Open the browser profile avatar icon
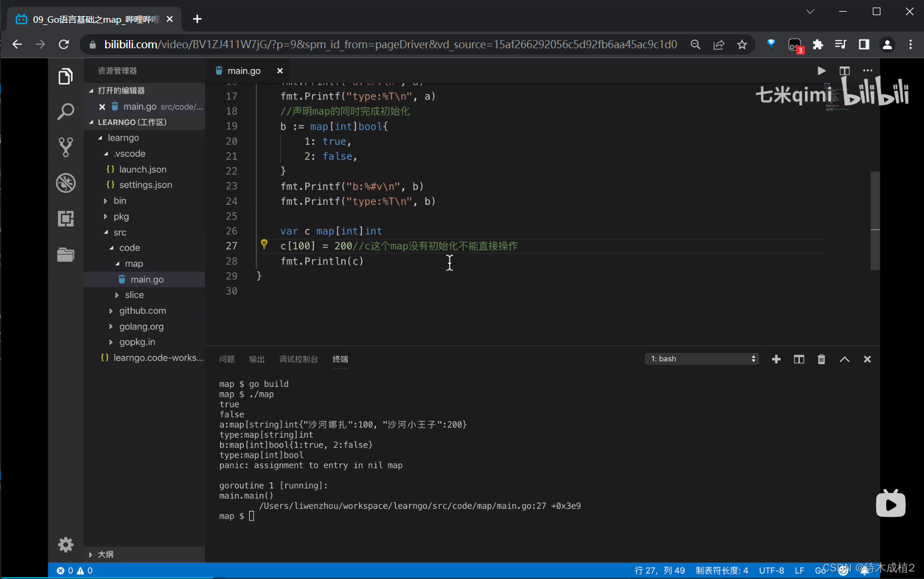The height and width of the screenshot is (579, 924). pos(887,45)
